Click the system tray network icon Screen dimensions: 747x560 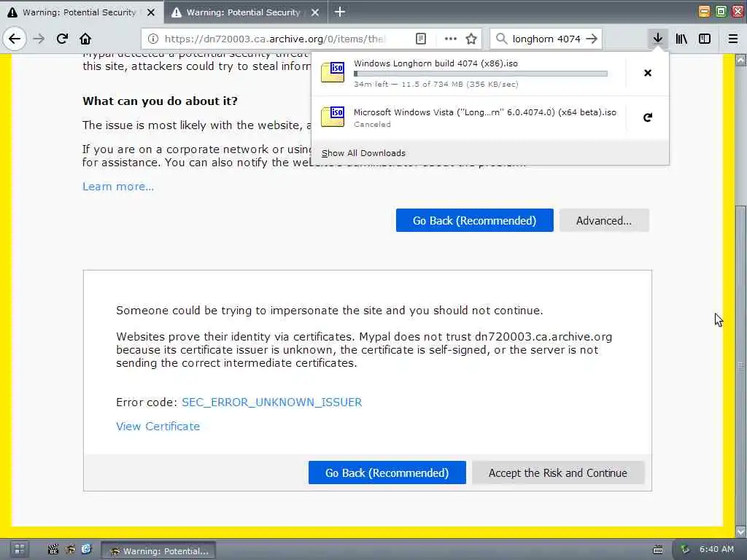point(685,550)
